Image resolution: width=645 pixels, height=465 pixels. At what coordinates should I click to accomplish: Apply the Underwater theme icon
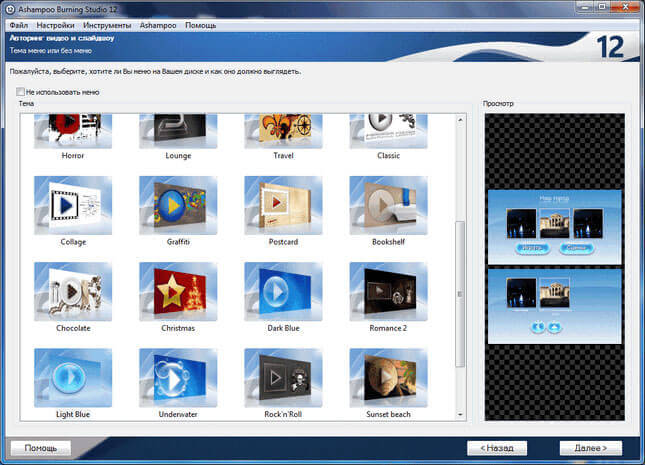(x=178, y=378)
